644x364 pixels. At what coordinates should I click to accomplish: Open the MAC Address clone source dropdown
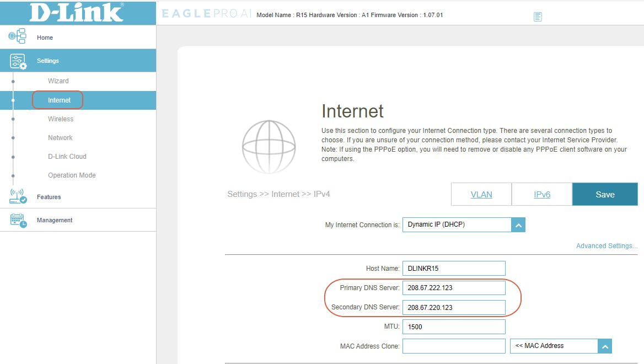click(x=604, y=346)
